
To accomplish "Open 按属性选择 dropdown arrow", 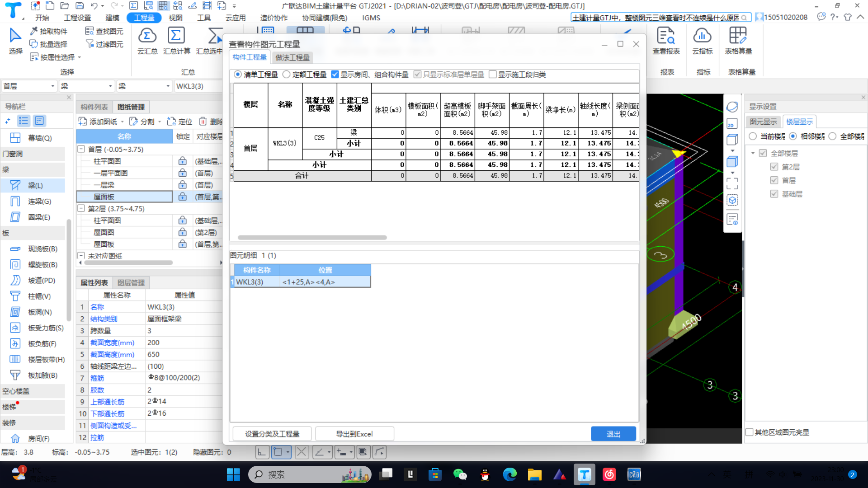I will click(79, 57).
